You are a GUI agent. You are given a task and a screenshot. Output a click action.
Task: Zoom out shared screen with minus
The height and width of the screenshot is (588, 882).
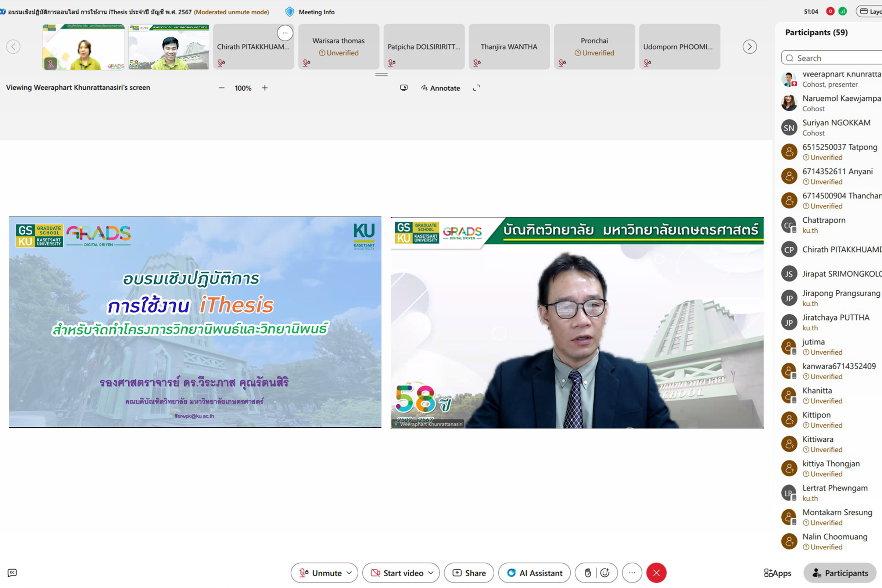tap(222, 88)
